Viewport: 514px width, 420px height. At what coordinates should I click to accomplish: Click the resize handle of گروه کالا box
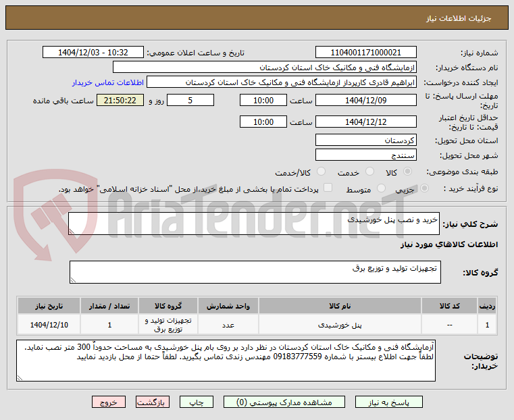pyautogui.click(x=73, y=280)
